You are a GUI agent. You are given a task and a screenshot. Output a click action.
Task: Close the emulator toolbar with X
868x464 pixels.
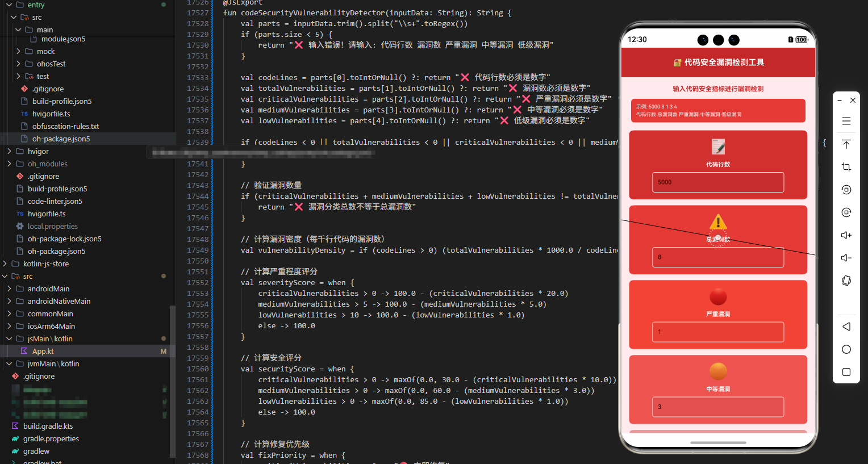[x=853, y=101]
